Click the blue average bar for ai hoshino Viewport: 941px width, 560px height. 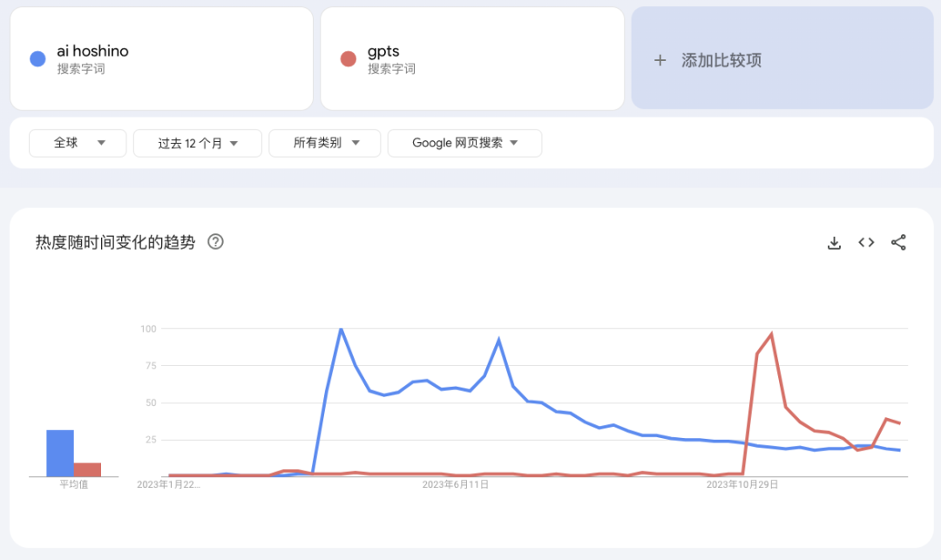click(x=60, y=453)
